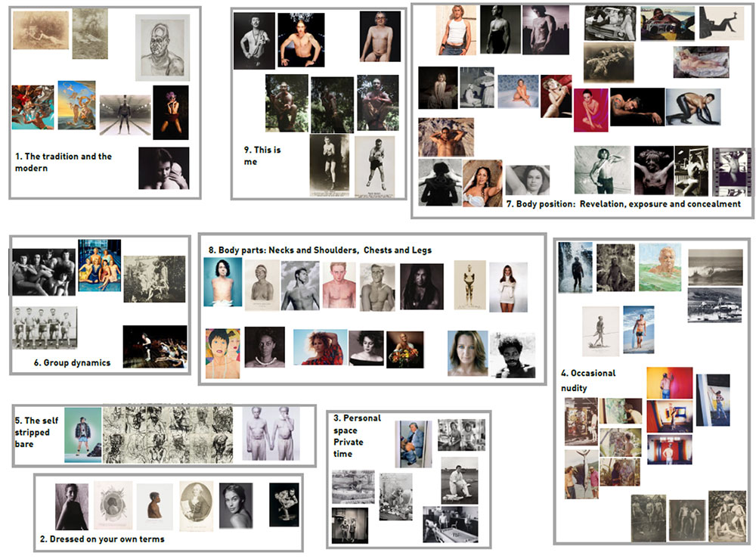This screenshot has width=756, height=559.
Task: Open the close-up blonde woman portrait
Action: 468,353
